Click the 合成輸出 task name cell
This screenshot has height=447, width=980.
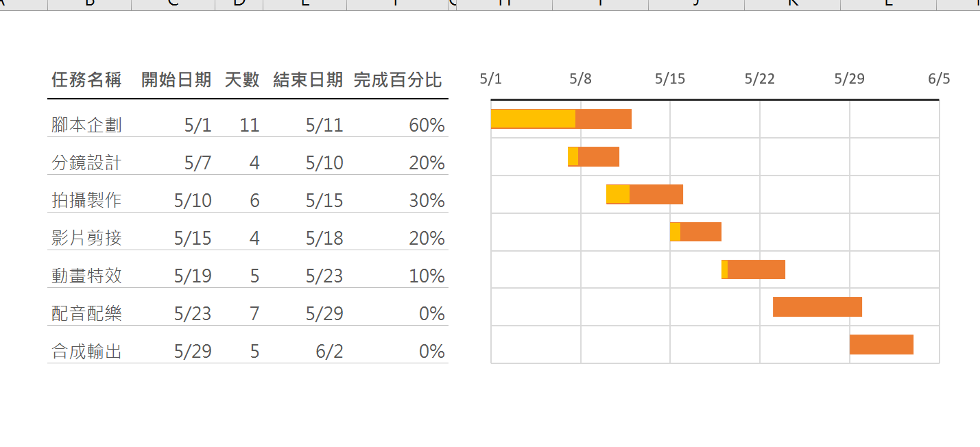click(87, 351)
